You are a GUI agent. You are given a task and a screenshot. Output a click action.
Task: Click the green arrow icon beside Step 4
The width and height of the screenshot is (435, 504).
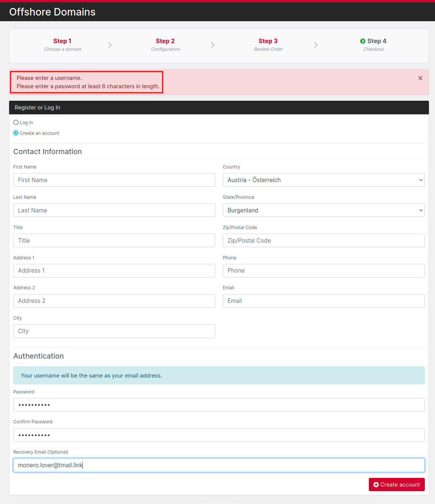coord(362,41)
